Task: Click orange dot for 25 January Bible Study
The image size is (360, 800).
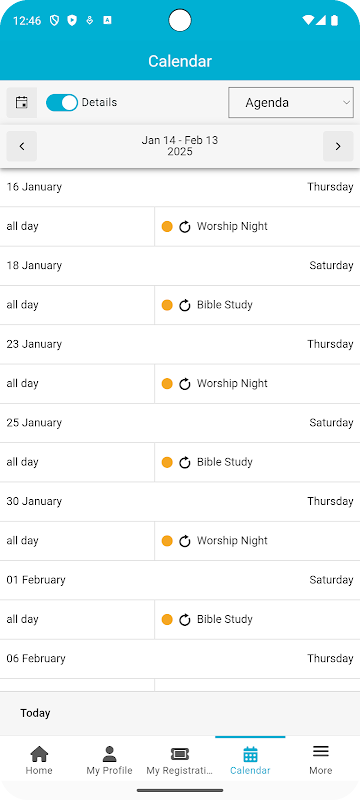Action: tap(167, 462)
